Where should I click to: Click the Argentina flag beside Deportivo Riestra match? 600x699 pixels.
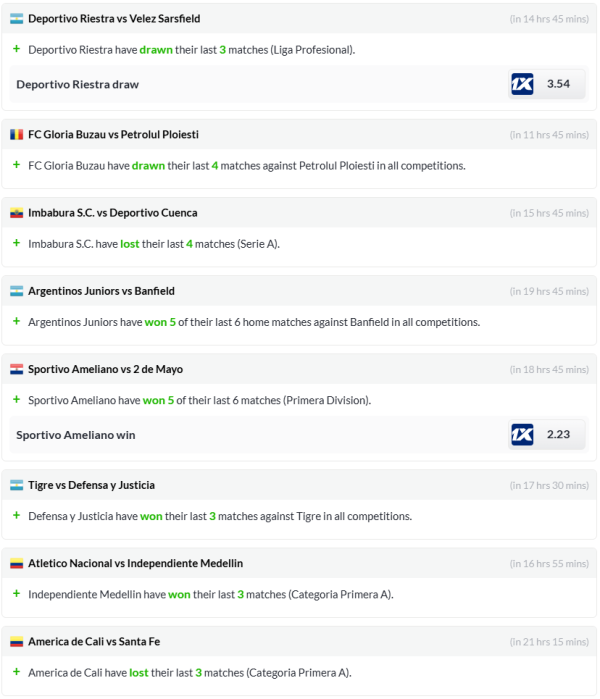coord(16,19)
